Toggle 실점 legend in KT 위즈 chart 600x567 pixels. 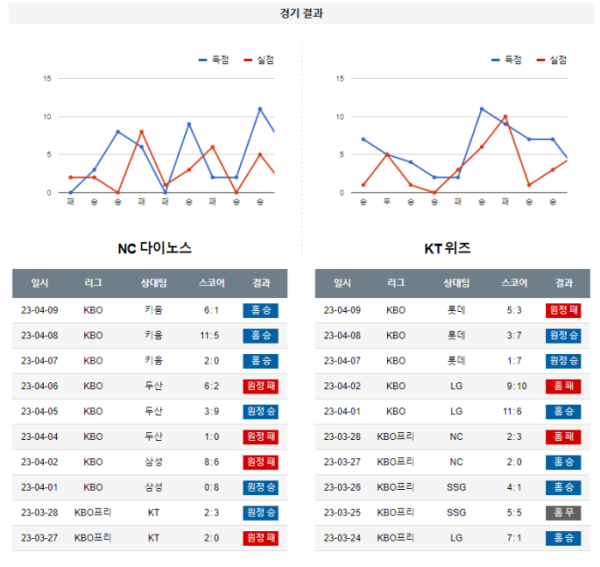pos(552,60)
